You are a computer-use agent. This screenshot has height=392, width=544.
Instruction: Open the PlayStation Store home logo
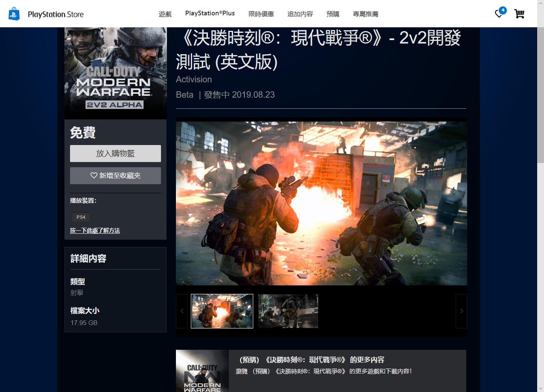tap(46, 14)
